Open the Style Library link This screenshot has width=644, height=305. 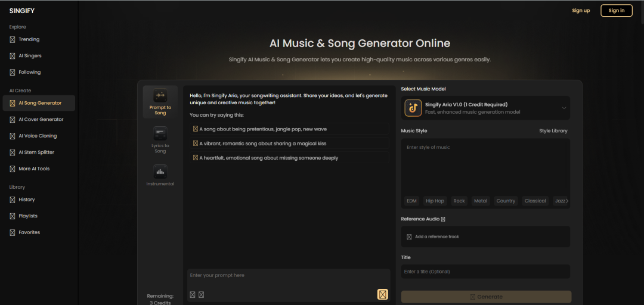553,131
